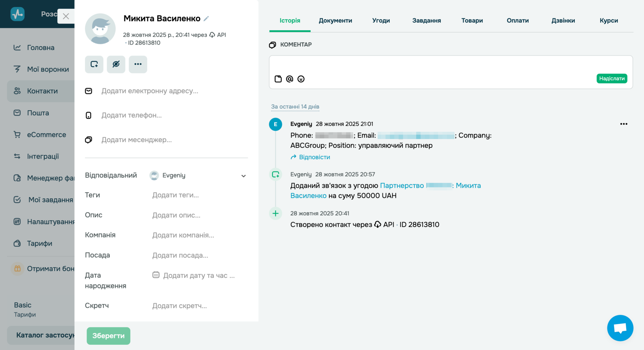Click the deal-linked timeline icon

coord(276,174)
